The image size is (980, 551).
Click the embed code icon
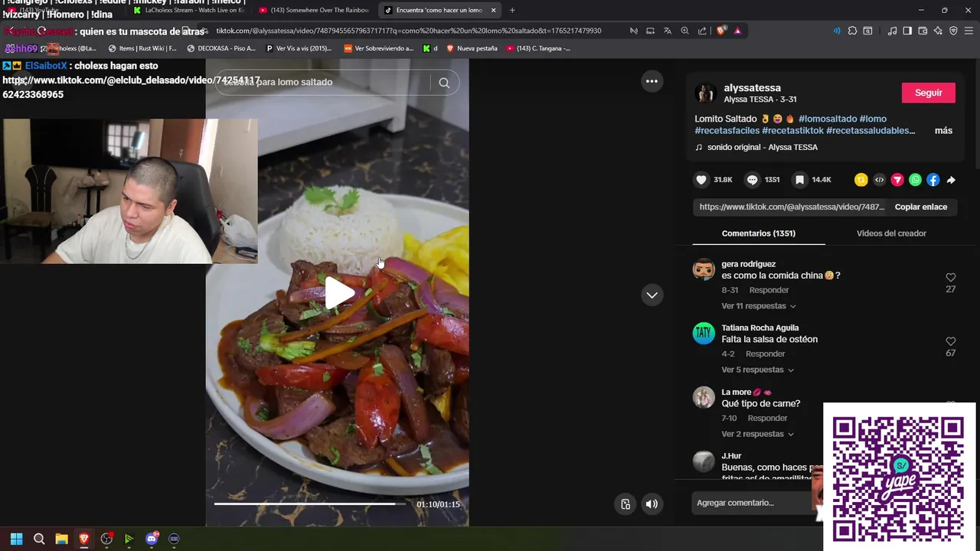click(879, 180)
